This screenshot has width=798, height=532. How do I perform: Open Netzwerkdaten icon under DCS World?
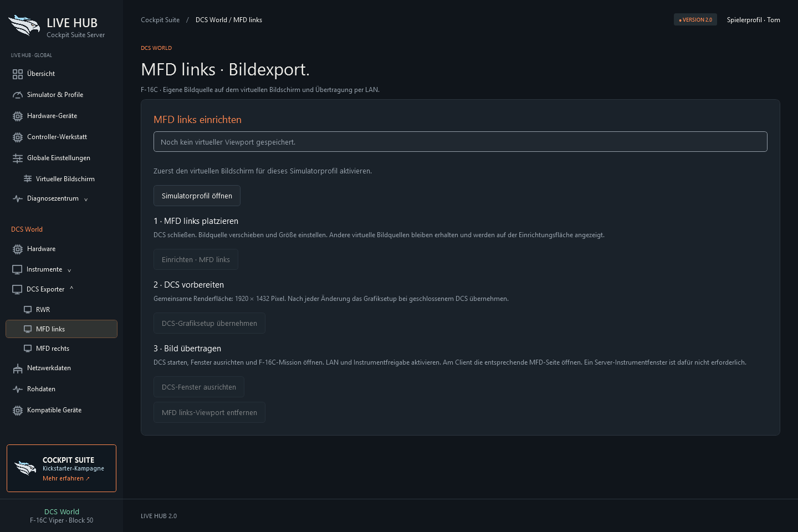point(18,368)
